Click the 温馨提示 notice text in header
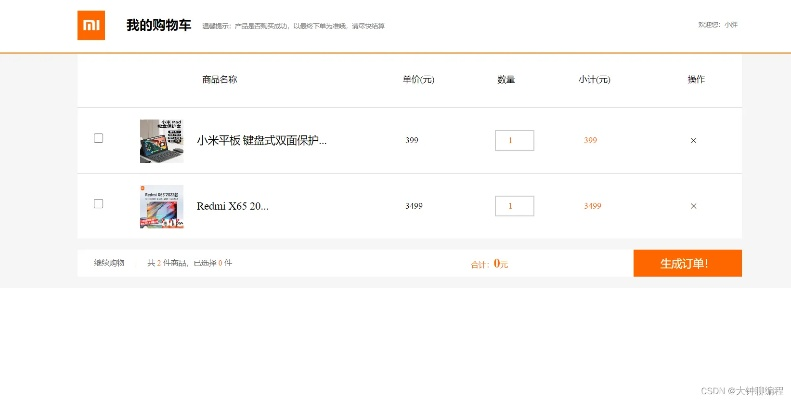The width and height of the screenshot is (791, 400). [x=293, y=26]
